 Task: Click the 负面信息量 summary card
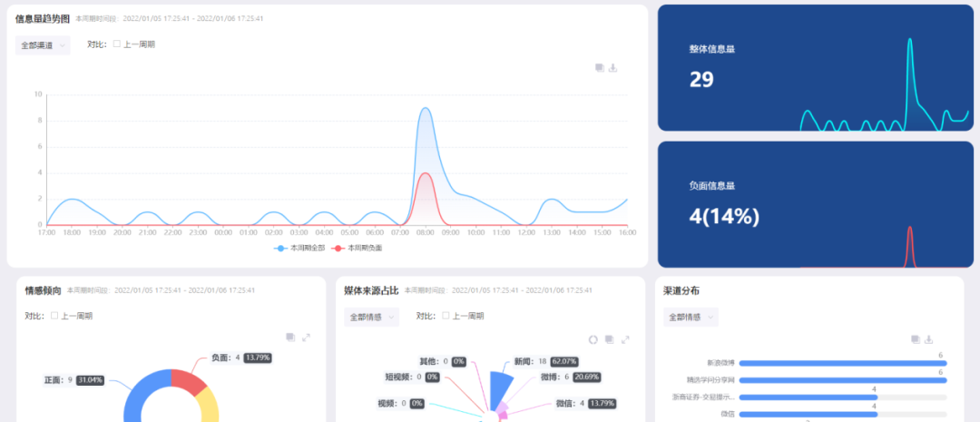click(815, 204)
